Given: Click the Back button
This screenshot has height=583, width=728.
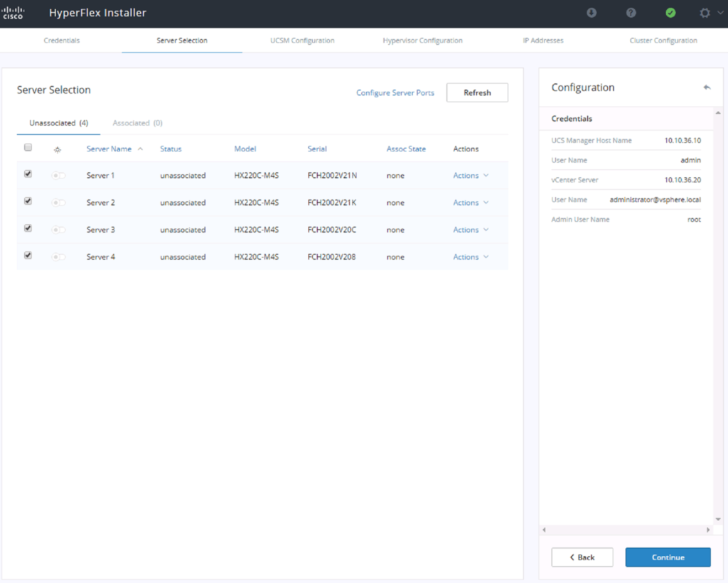Looking at the screenshot, I should 582,557.
